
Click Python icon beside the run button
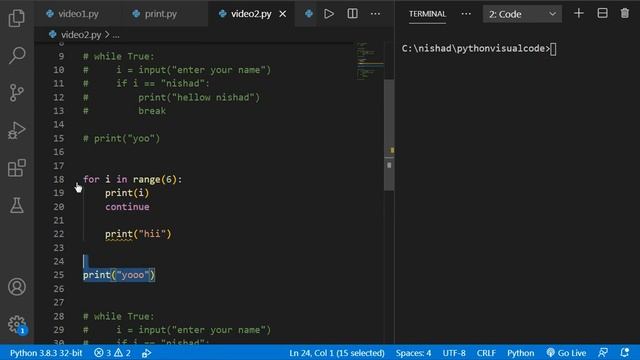309,14
